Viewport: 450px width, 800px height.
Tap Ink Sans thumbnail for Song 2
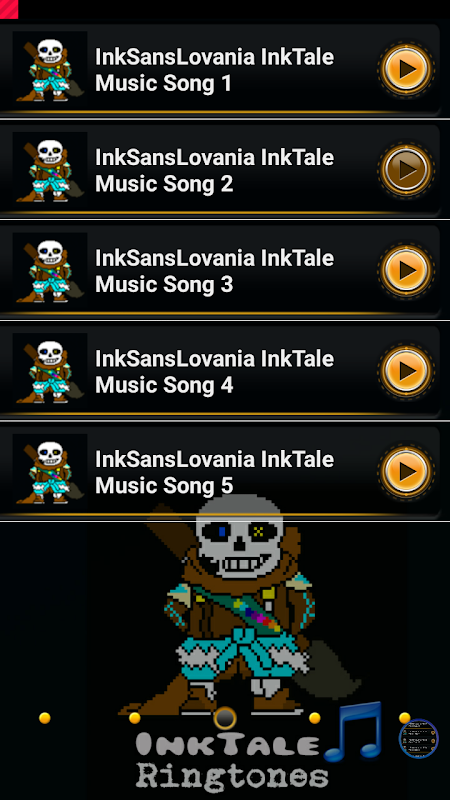tap(49, 169)
